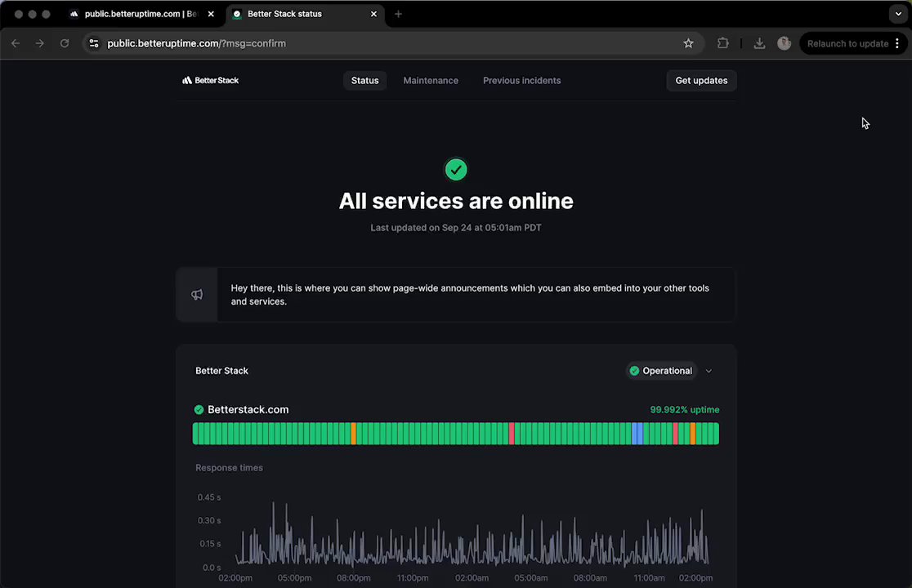The width and height of the screenshot is (912, 588).
Task: Click the first red segment in uptime bar
Action: pos(512,434)
